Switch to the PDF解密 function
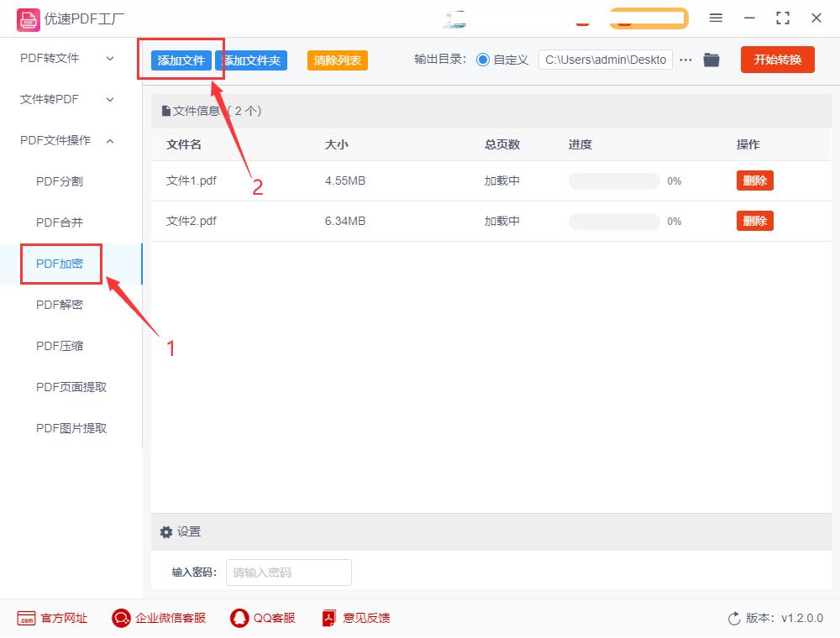The image size is (840, 638). pyautogui.click(x=60, y=305)
